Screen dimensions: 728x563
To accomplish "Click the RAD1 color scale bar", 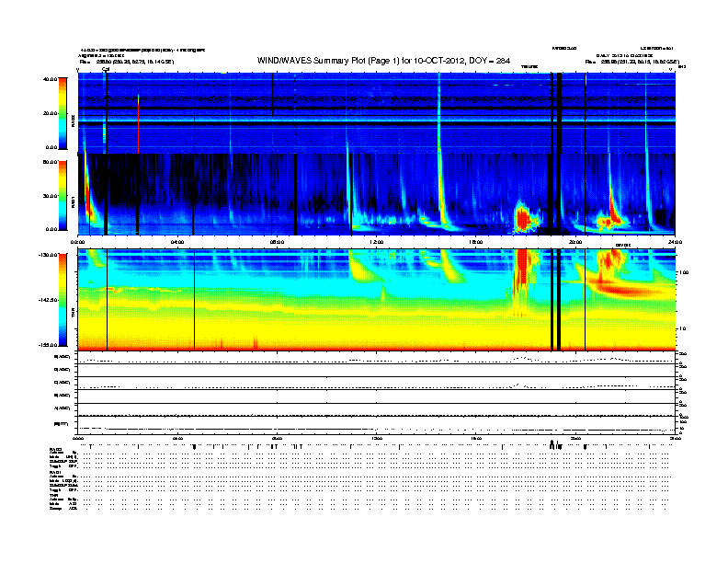I will pos(63,196).
